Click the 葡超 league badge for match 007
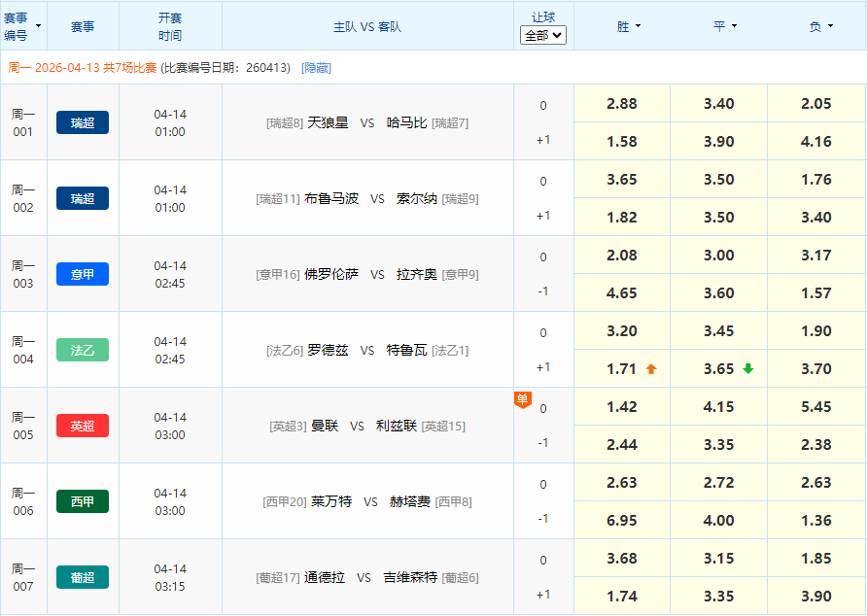 pos(83,577)
